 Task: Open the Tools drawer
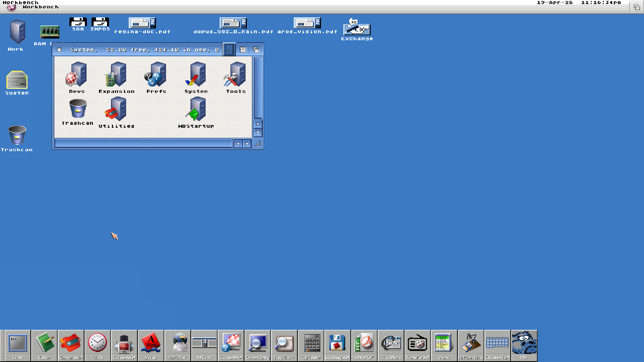click(x=236, y=77)
